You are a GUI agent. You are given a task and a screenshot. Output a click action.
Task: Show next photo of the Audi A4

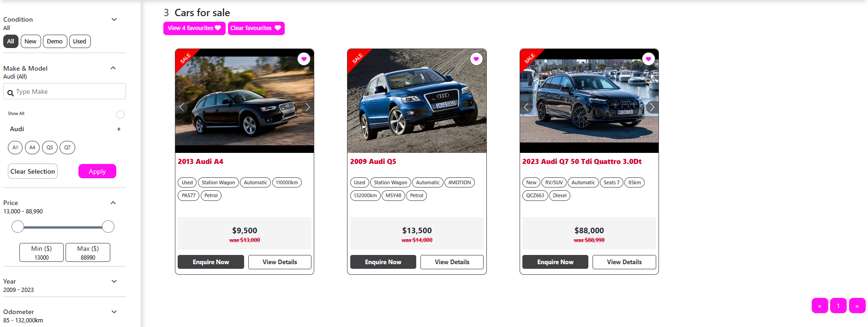coord(307,107)
